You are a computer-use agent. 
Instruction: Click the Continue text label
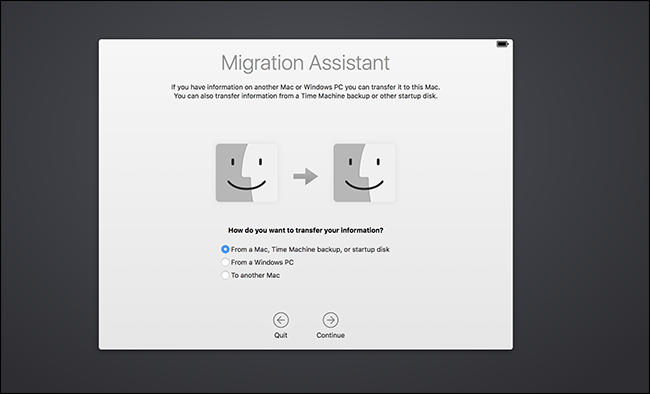[330, 335]
